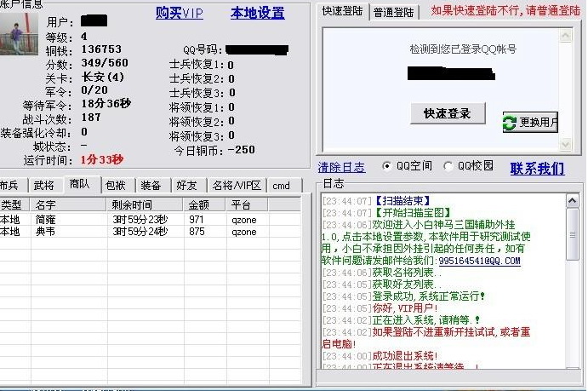Screen dimensions: 588x391
Task: Click the 运行时间 value 1分33秒
Action: pyautogui.click(x=101, y=159)
